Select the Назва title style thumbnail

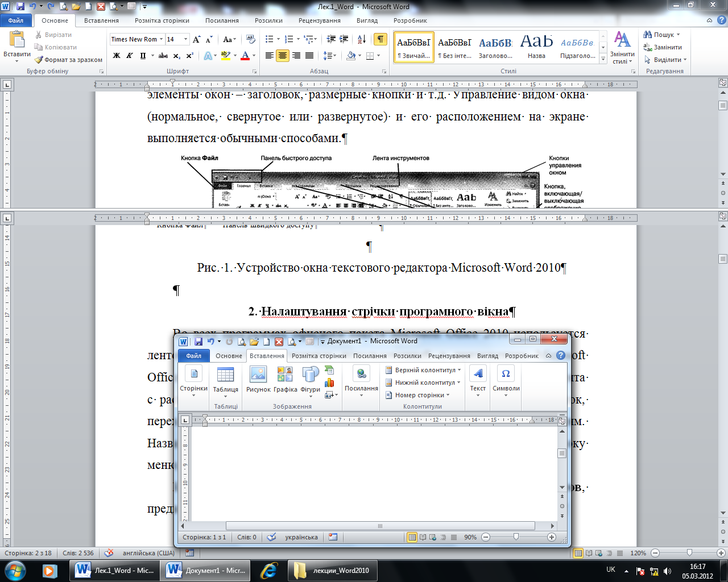coord(536,47)
